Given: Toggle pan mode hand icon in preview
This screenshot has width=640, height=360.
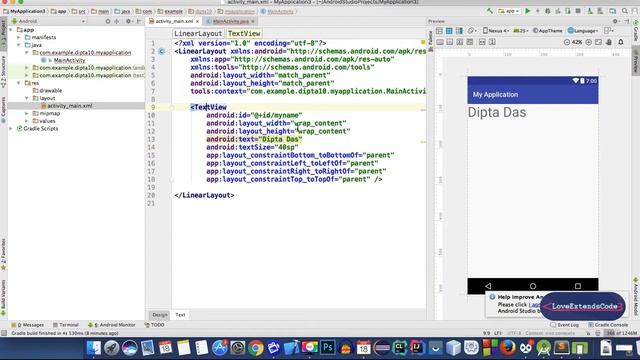Looking at the screenshot, I should (x=609, y=42).
